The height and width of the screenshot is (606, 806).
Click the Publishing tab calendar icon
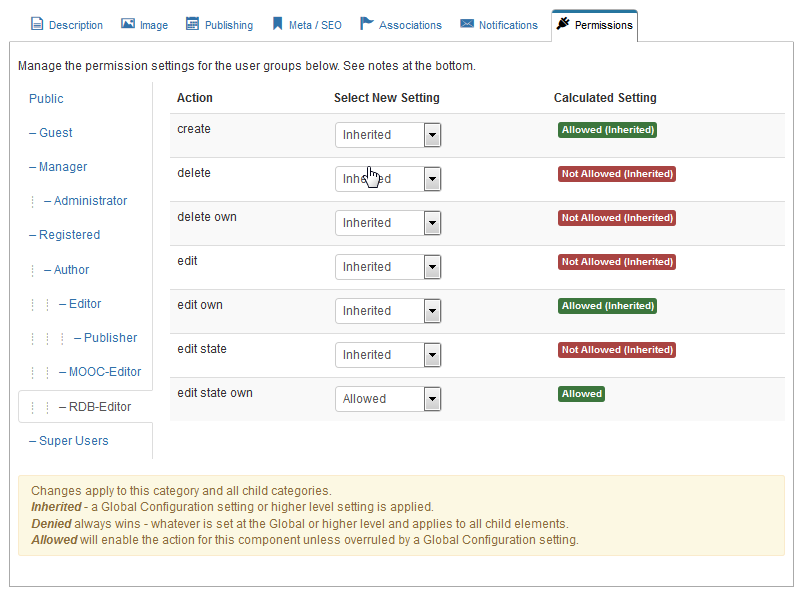click(193, 24)
